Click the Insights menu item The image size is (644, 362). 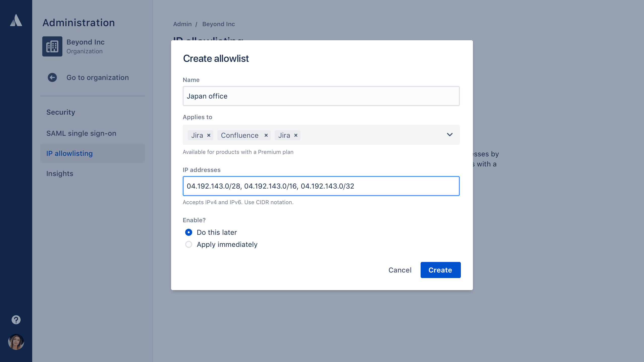pyautogui.click(x=60, y=173)
